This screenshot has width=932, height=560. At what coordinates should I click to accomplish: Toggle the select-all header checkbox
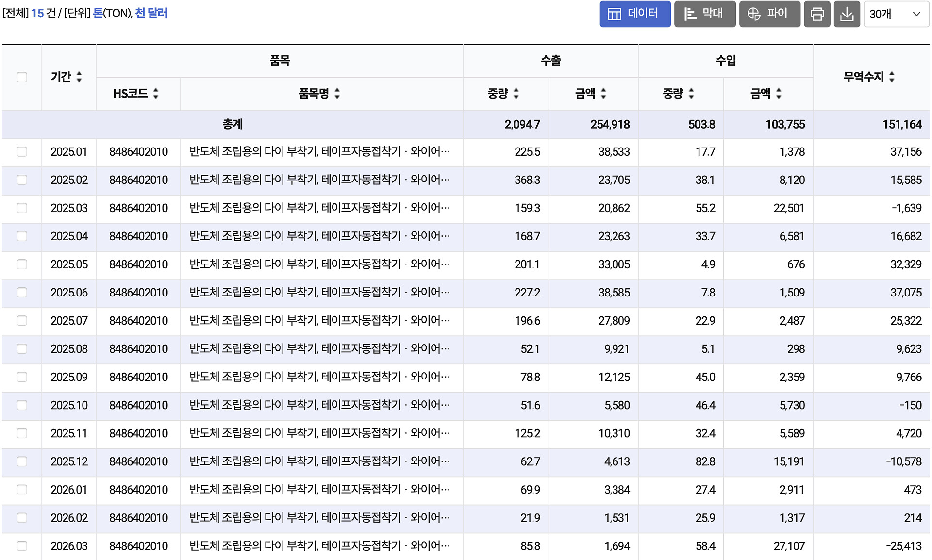click(x=22, y=77)
